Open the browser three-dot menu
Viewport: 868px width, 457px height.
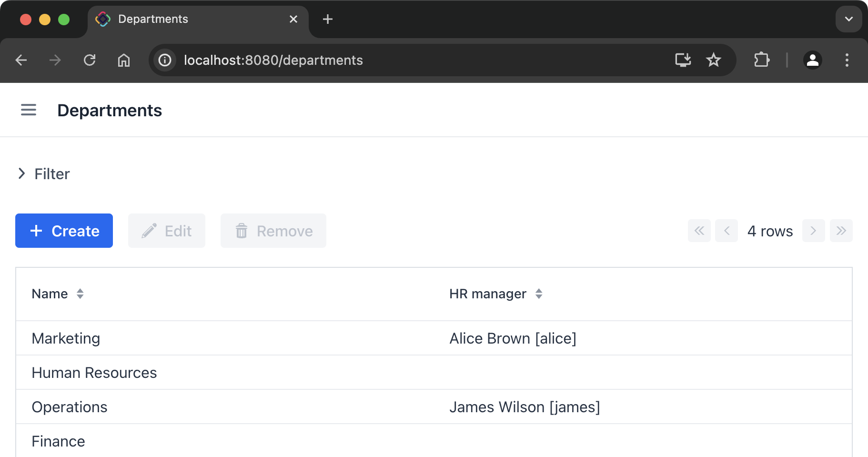(847, 60)
